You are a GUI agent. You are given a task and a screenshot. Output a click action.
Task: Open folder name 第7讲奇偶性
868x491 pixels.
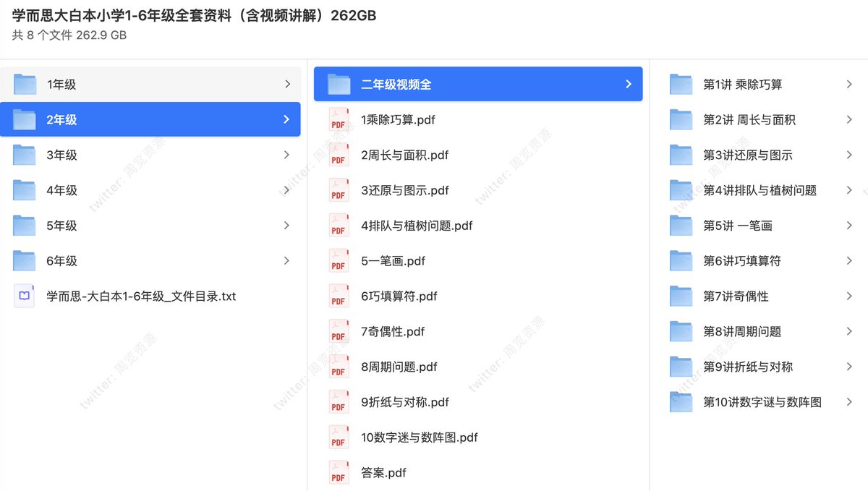click(736, 296)
